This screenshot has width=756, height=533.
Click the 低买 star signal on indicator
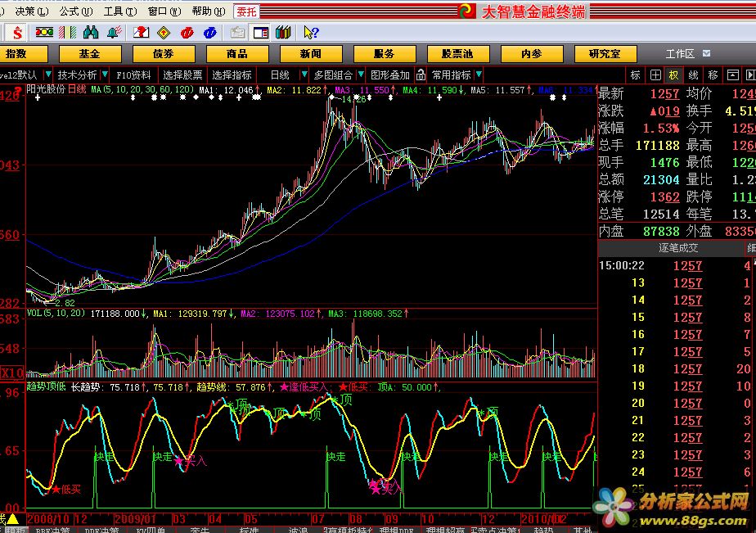66,490
